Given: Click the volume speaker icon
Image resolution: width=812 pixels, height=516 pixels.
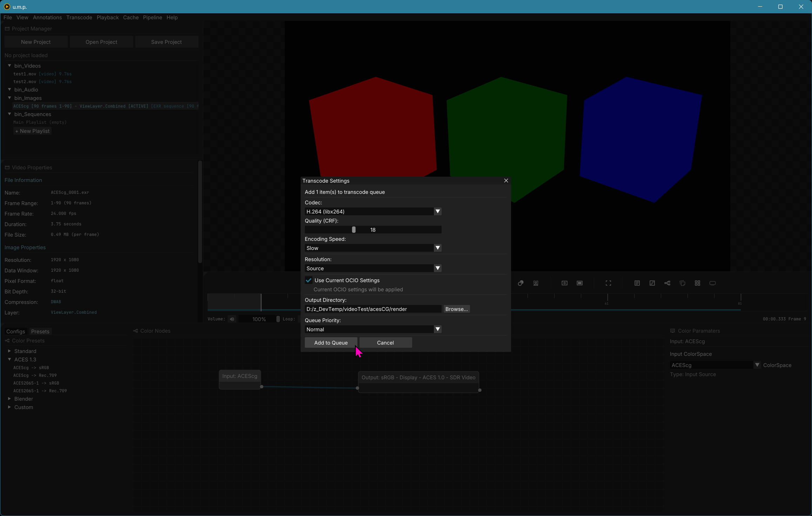Looking at the screenshot, I should pyautogui.click(x=232, y=319).
